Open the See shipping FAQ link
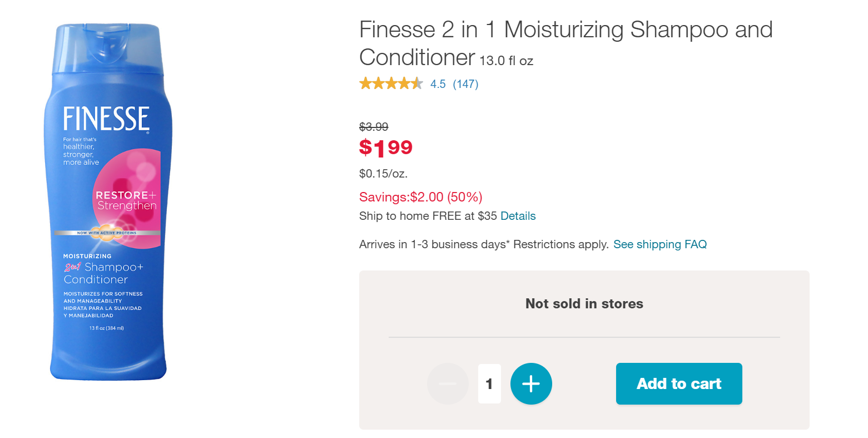 pyautogui.click(x=659, y=244)
